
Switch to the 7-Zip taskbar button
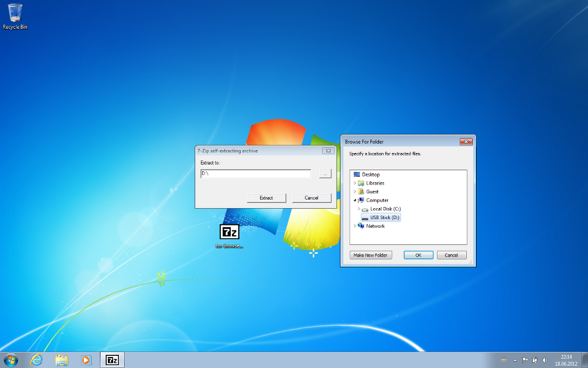click(x=112, y=360)
